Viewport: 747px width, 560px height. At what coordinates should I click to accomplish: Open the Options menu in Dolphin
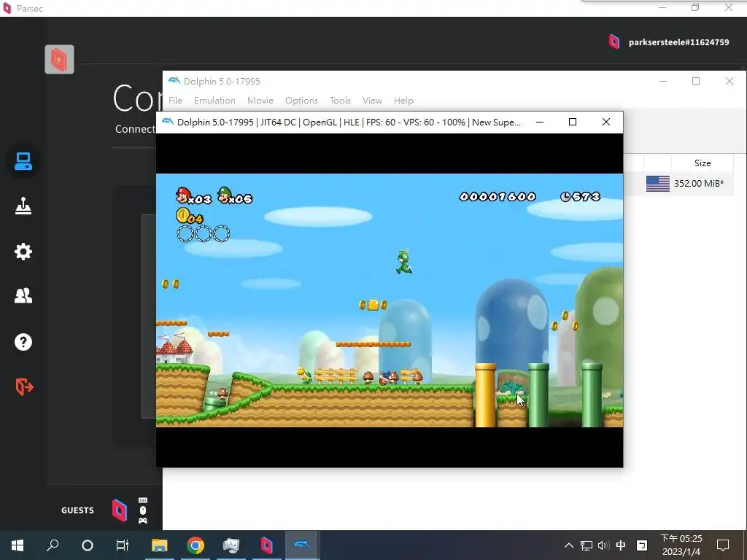coord(301,101)
